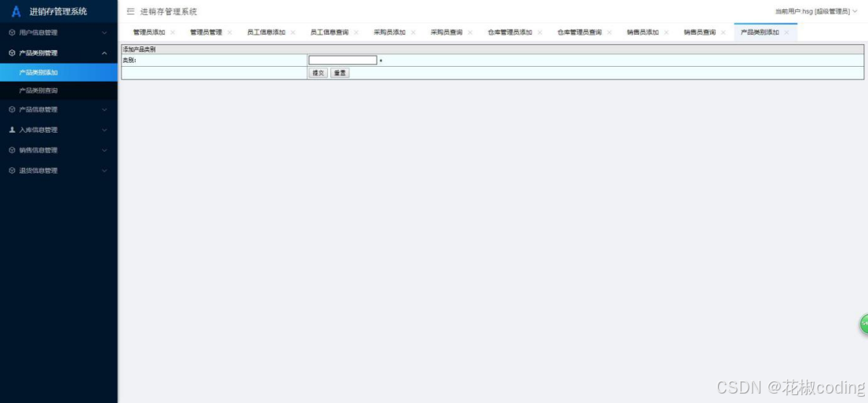Viewport: 868px width, 403px height.
Task: Collapse the 产品类别管理 chevron
Action: 104,53
